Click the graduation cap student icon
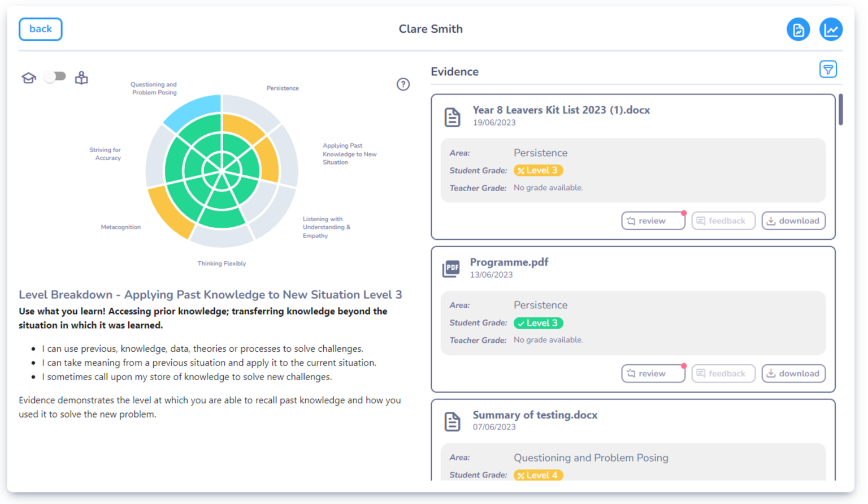The image size is (868, 504). coord(29,77)
